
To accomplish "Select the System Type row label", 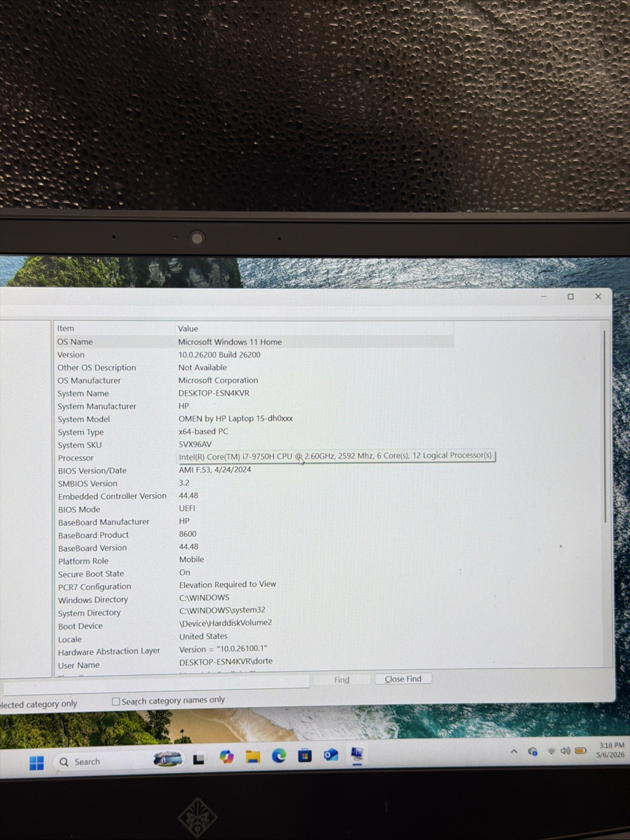I will pyautogui.click(x=80, y=432).
